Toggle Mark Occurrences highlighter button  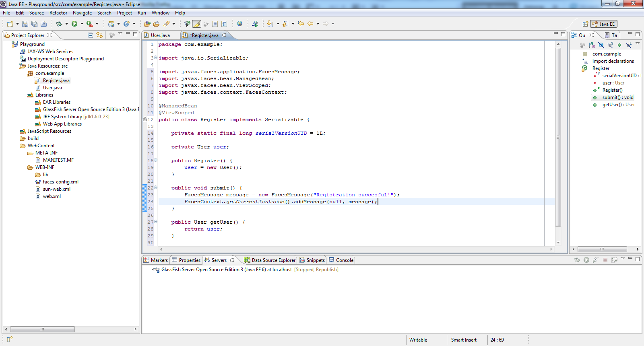[197, 24]
